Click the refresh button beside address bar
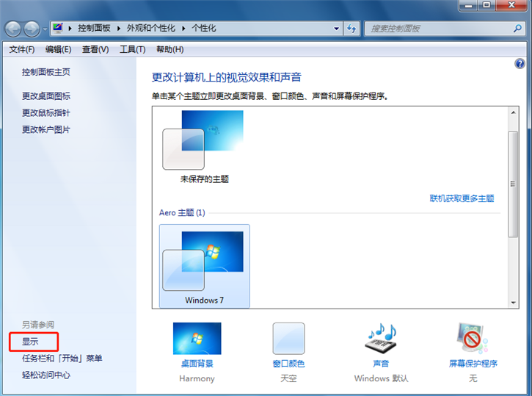This screenshot has width=532, height=396. (x=351, y=29)
